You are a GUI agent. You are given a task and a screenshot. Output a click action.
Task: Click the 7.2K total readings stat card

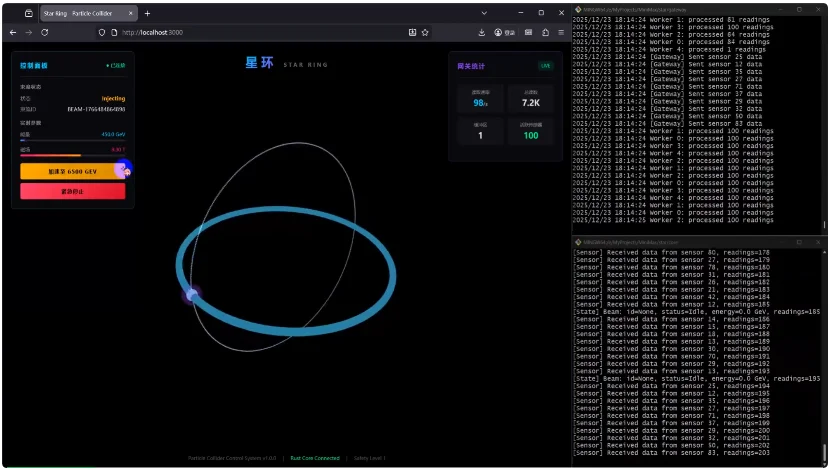(530, 99)
